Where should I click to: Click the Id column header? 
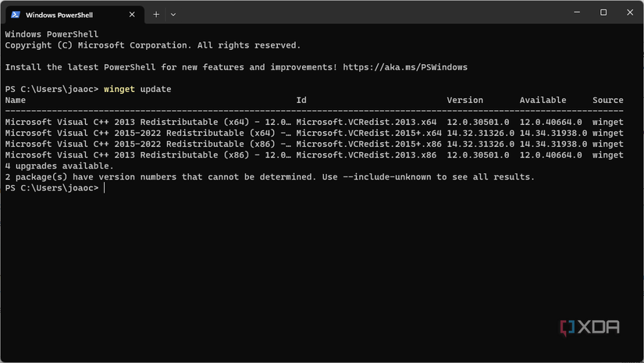(x=301, y=100)
